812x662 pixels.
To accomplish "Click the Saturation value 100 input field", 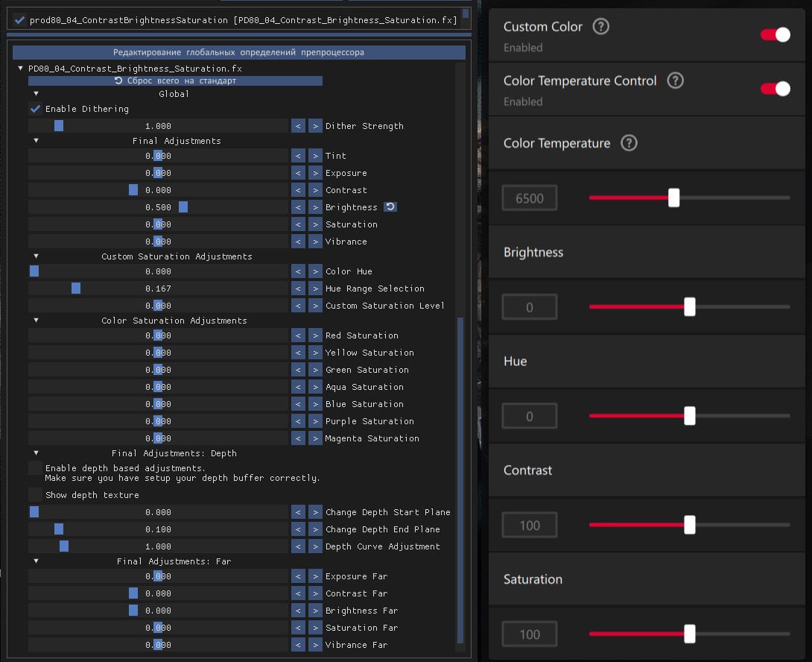I will coord(529,634).
